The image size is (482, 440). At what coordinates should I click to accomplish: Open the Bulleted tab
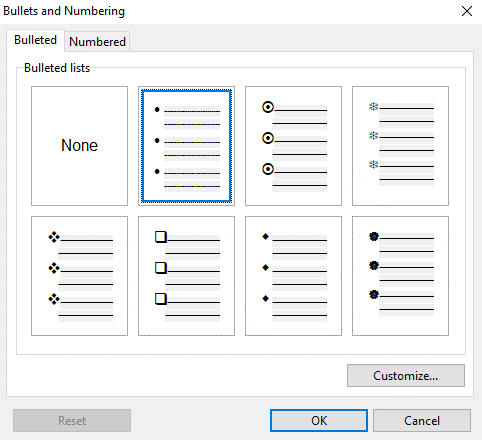tap(35, 40)
